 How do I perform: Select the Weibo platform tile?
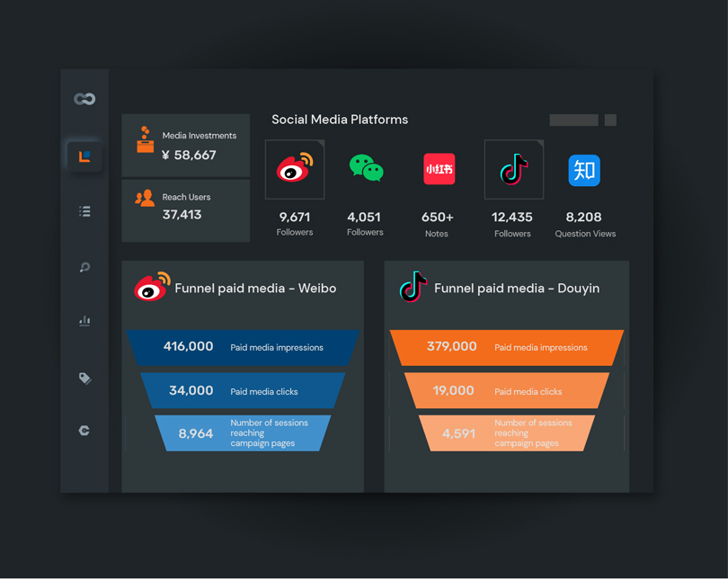295,170
